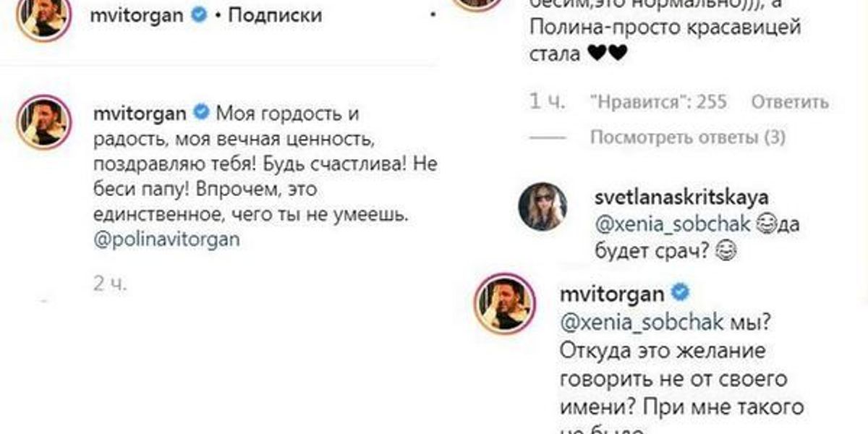Viewport: 868px width, 434px height.
Task: Click the Ответить reply button
Action: [x=790, y=102]
